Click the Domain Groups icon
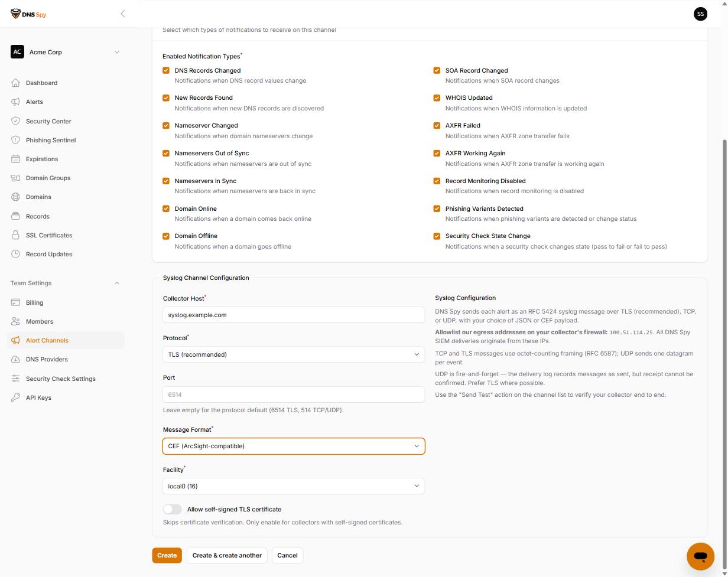Screen dimensions: 728x577 coord(15,178)
